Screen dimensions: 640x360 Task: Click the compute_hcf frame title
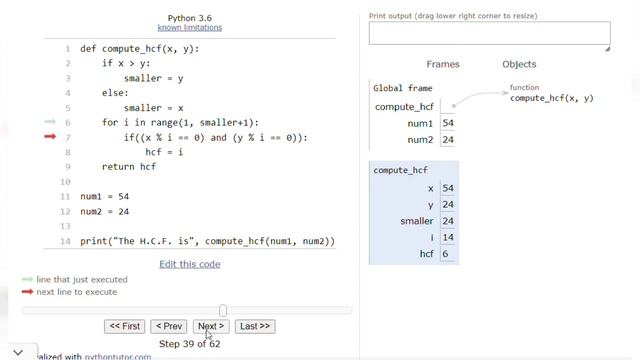pos(400,170)
